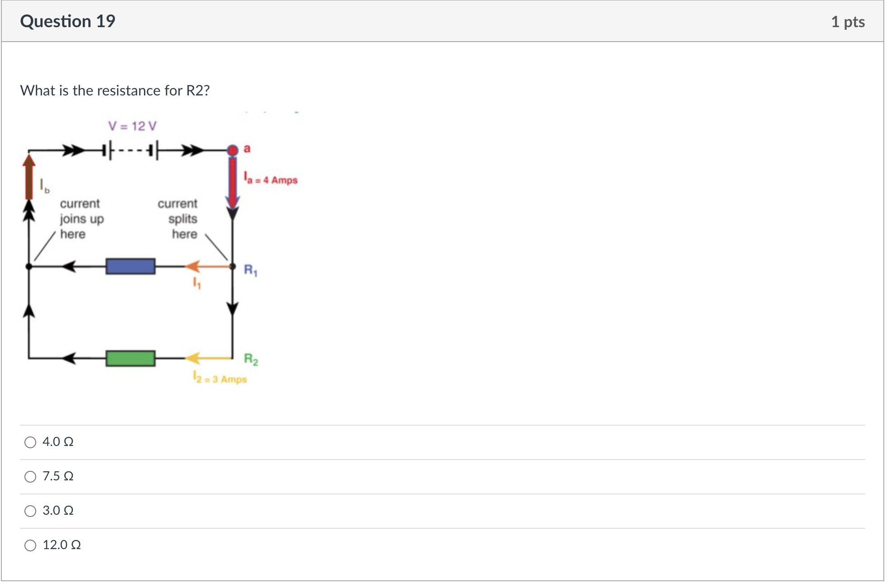Click the R2 label text

250,359
